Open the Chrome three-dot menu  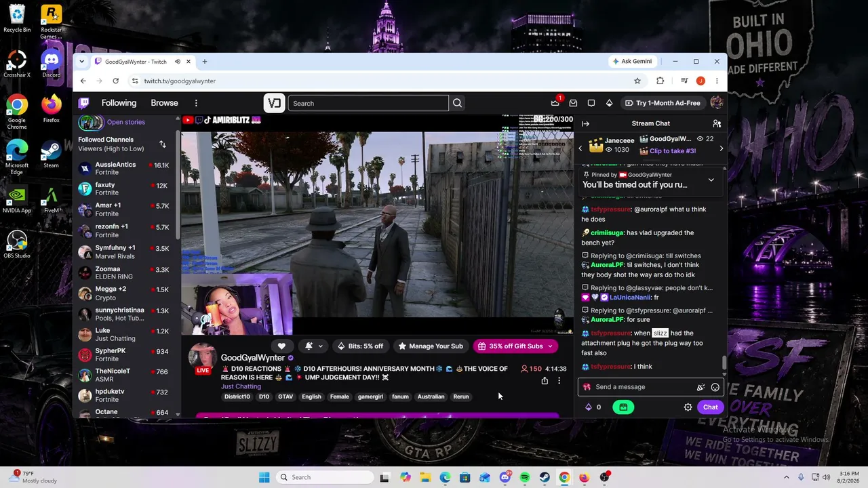[716, 81]
